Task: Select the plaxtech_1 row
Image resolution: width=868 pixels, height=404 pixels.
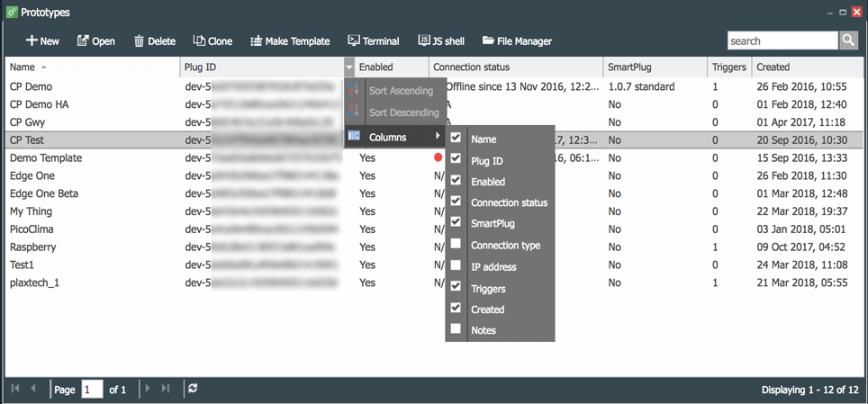Action: (433, 283)
